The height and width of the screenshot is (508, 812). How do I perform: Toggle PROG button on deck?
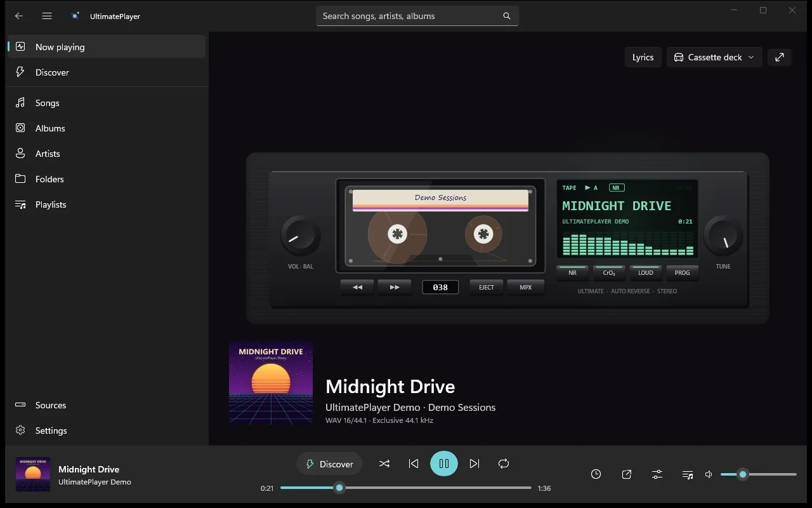[x=682, y=272]
